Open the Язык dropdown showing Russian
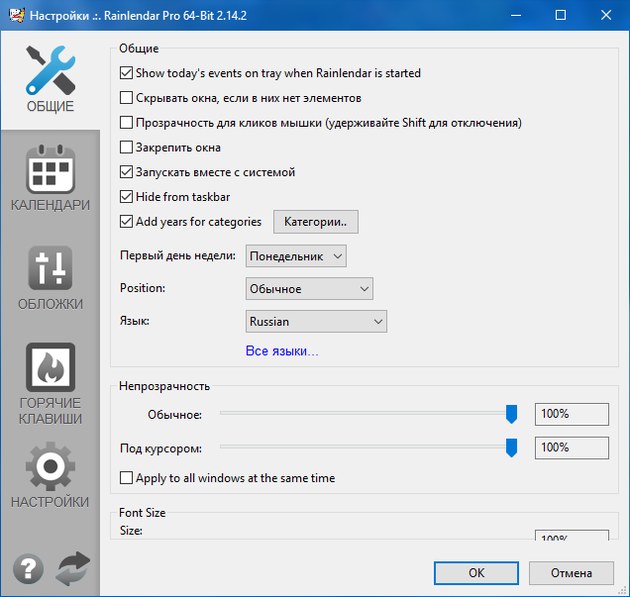 point(316,322)
